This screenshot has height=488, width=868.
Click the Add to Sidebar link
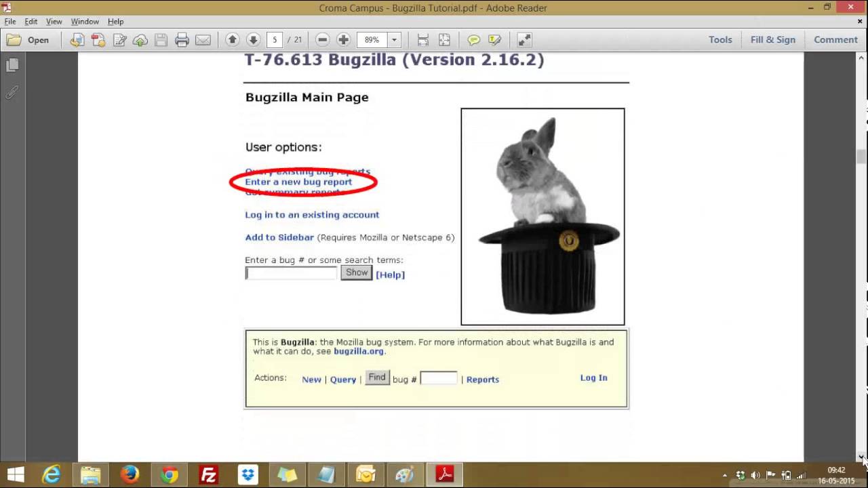pos(279,238)
